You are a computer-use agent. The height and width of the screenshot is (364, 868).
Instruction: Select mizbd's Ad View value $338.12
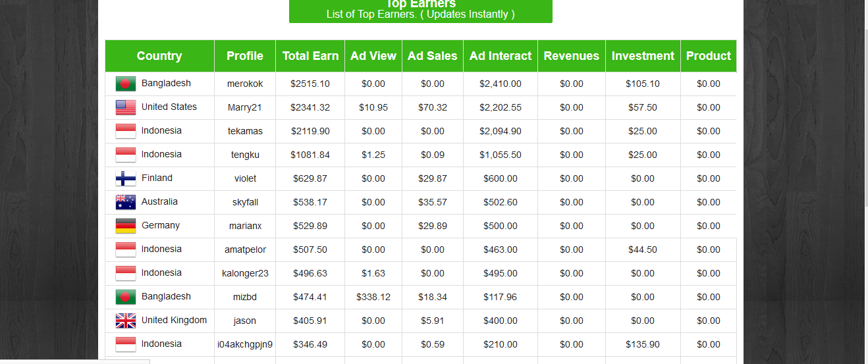[x=373, y=298]
